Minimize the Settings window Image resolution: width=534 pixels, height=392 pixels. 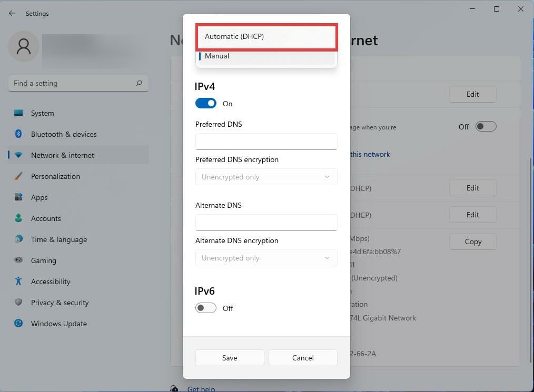click(x=472, y=9)
